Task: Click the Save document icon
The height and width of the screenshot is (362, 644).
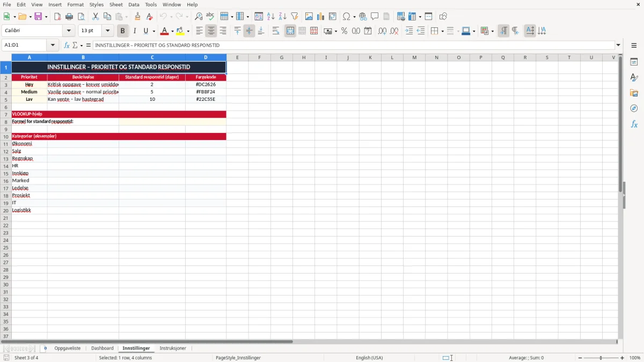Action: click(38, 17)
